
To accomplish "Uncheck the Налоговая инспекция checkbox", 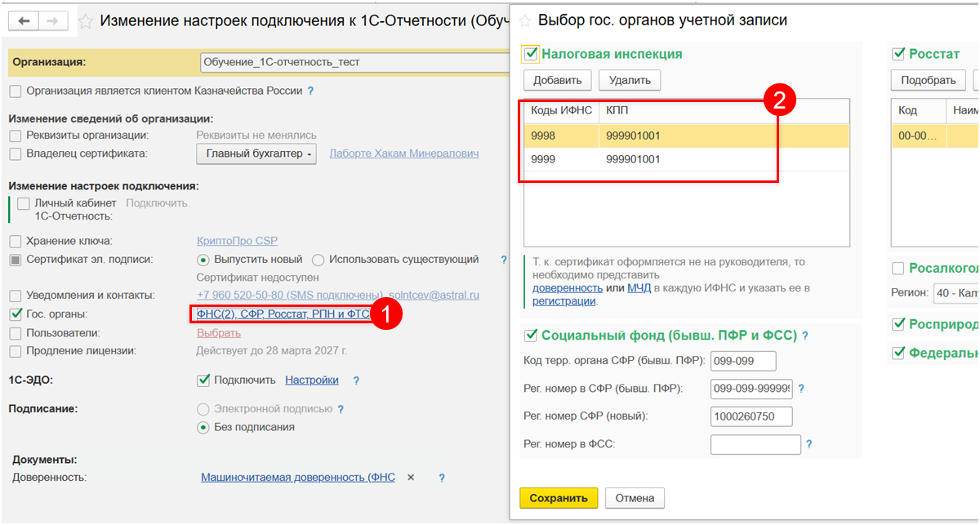I will click(531, 55).
